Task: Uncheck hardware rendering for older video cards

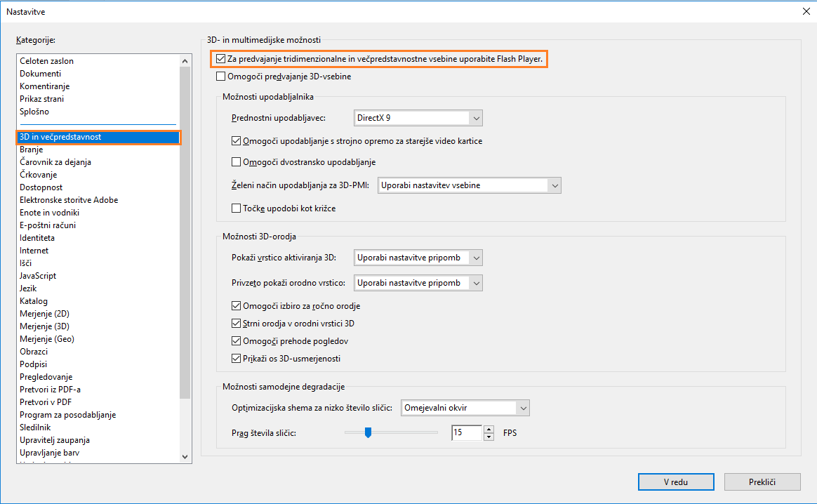Action: [x=236, y=140]
